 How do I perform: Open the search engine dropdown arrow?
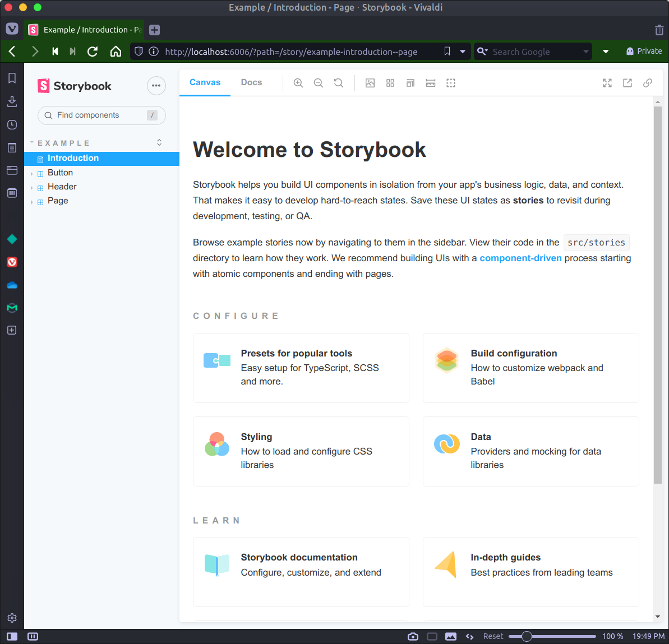(x=586, y=52)
